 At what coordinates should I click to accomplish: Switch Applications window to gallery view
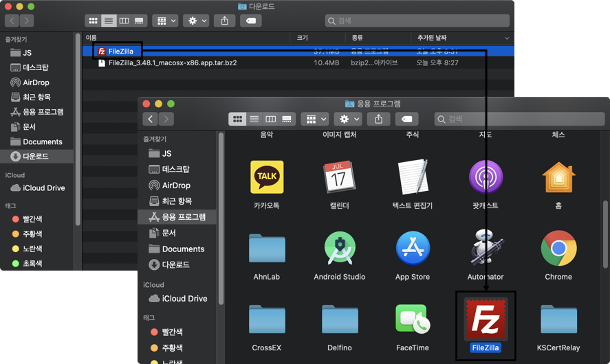(287, 119)
